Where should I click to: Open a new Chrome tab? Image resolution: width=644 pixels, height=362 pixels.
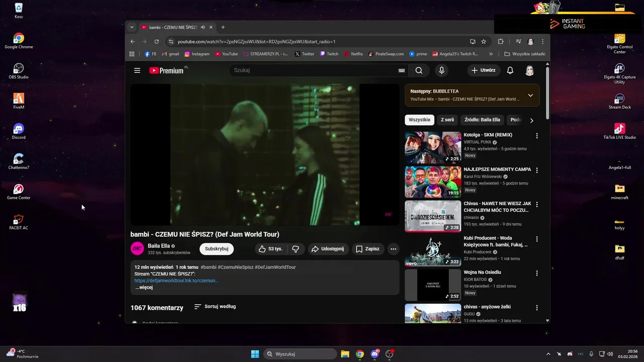[x=223, y=27]
